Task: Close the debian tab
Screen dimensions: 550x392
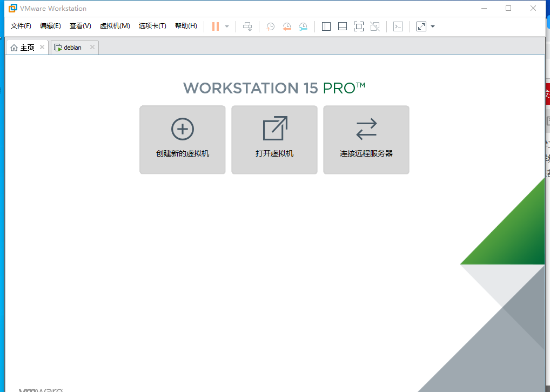Action: coord(92,47)
